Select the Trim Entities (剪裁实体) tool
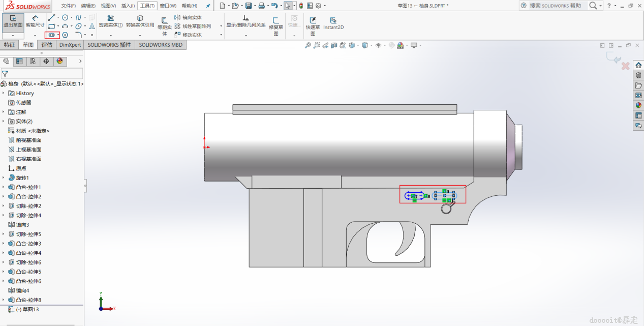This screenshot has width=644, height=326. (110, 21)
